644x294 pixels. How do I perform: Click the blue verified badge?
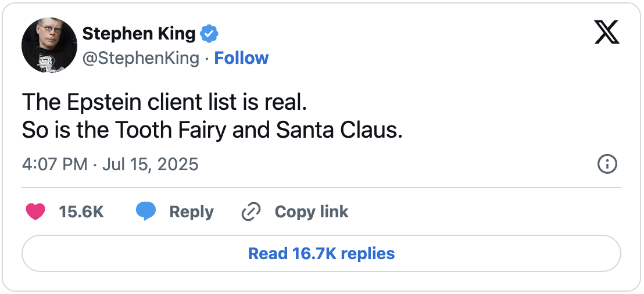pyautogui.click(x=209, y=34)
